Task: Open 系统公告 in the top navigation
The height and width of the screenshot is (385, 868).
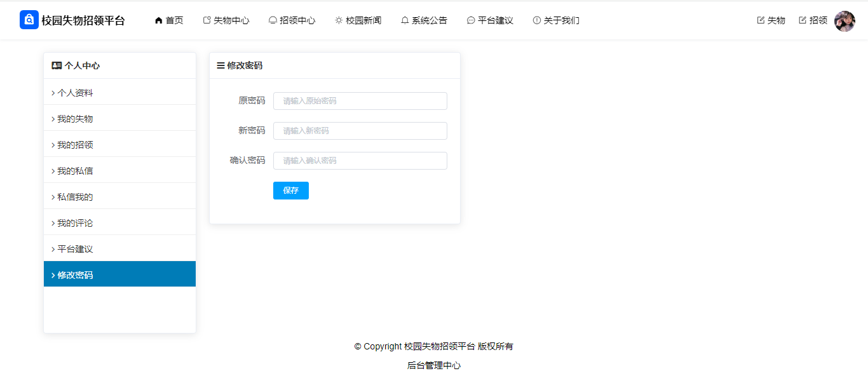Action: click(x=424, y=20)
